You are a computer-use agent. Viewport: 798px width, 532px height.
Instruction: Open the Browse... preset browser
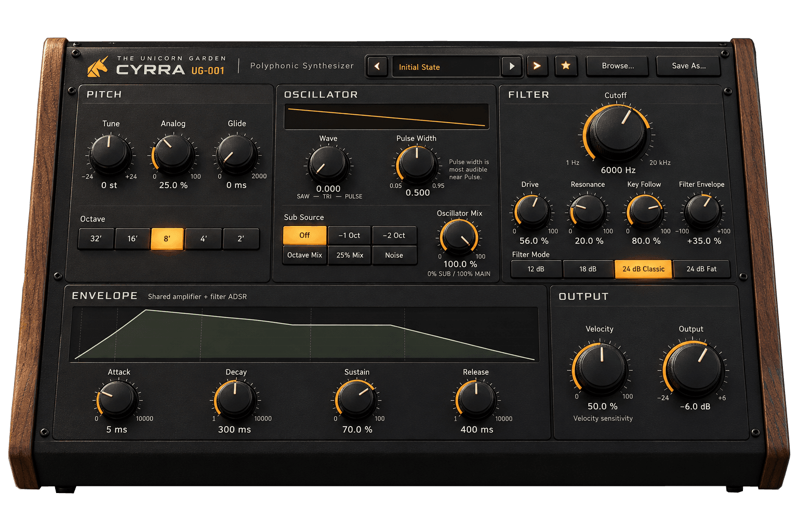618,66
